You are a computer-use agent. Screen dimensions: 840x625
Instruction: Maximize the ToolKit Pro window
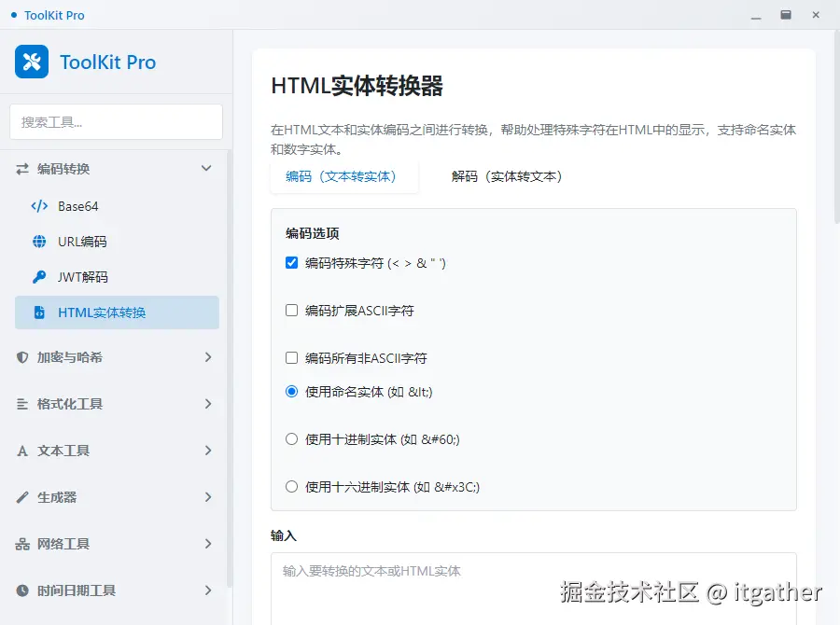click(x=786, y=15)
